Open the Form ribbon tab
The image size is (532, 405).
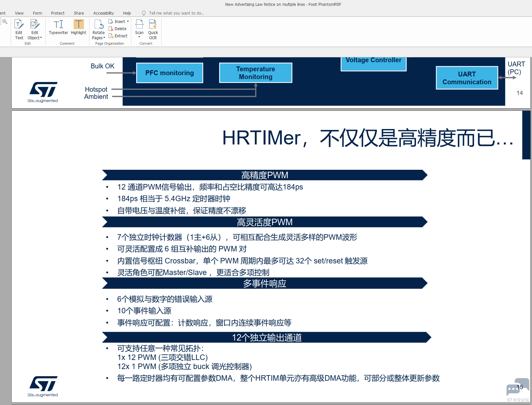click(37, 13)
